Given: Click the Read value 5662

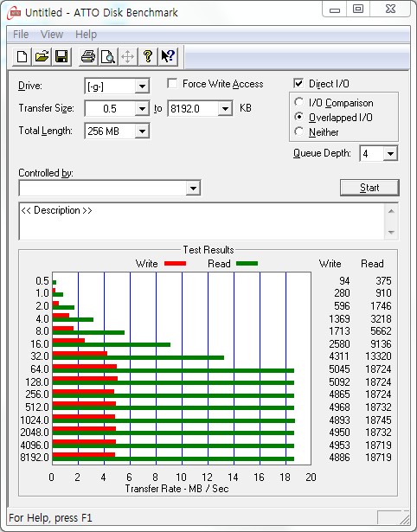Looking at the screenshot, I should (x=381, y=331).
